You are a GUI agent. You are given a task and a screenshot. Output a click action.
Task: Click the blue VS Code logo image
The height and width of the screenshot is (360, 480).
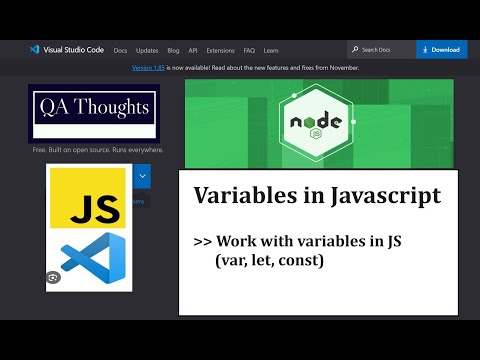click(94, 258)
